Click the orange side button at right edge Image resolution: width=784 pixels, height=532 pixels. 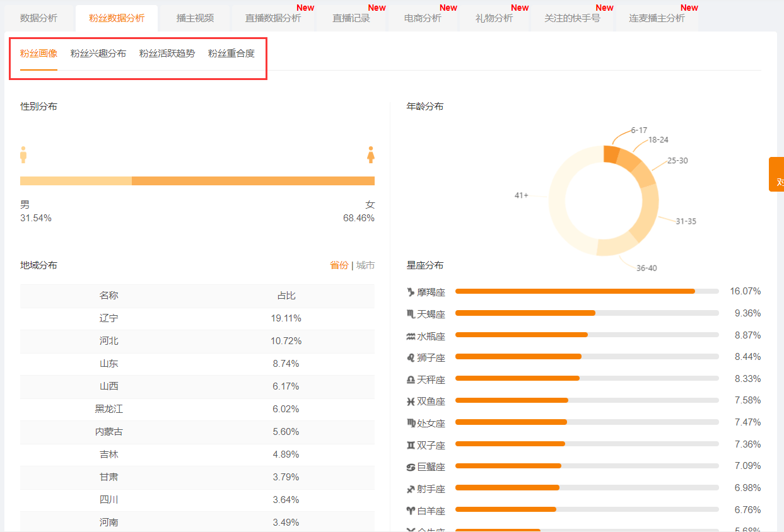[777, 175]
